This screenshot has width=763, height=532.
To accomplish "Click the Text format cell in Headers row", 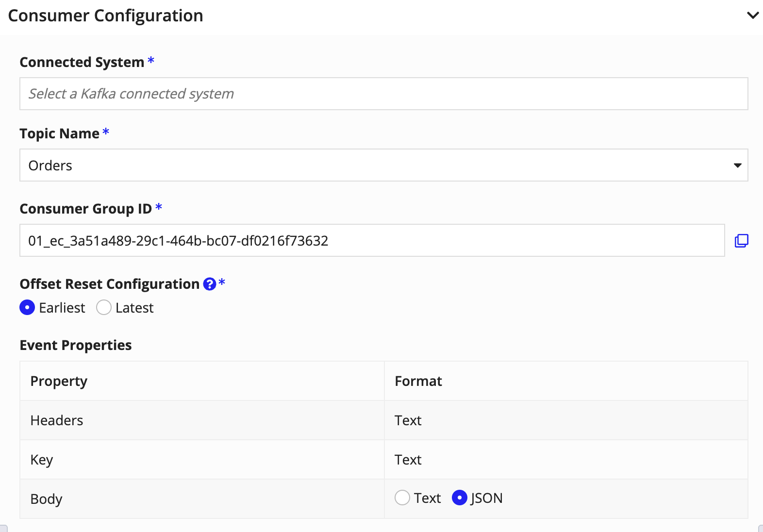I will tap(566, 420).
